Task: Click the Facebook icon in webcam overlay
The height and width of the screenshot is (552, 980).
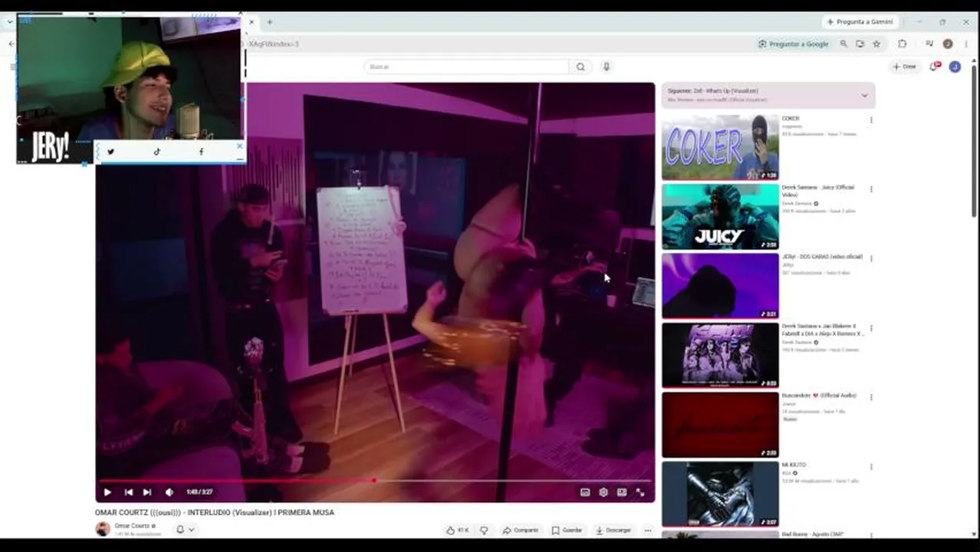Action: 201,152
